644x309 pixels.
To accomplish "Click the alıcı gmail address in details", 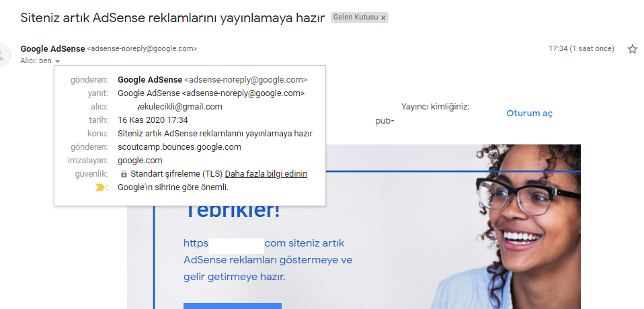I will pyautogui.click(x=180, y=107).
